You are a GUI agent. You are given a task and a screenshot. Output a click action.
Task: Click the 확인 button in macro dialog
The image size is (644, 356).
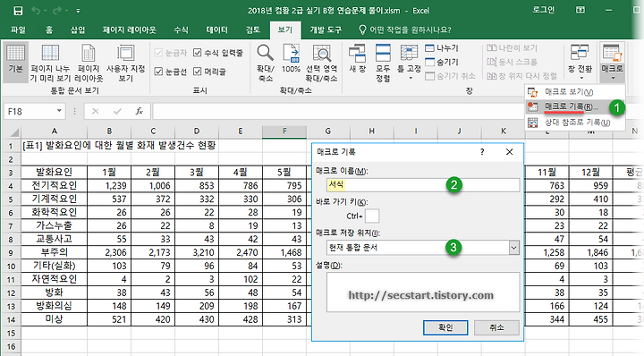(x=445, y=327)
